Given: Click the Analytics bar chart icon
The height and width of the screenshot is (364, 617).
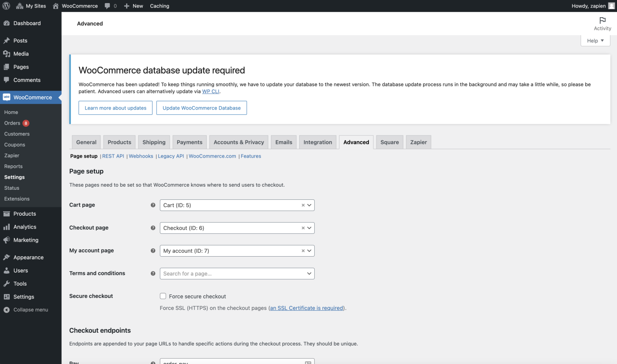Looking at the screenshot, I should 7,227.
